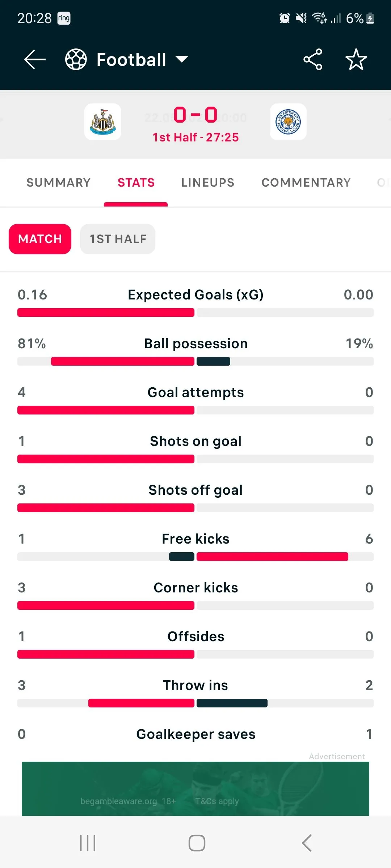Image resolution: width=391 pixels, height=868 pixels.
Task: Open the Lineups tab
Action: [208, 183]
